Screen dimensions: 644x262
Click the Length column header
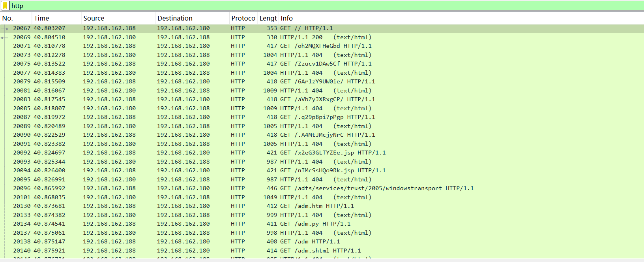point(268,18)
